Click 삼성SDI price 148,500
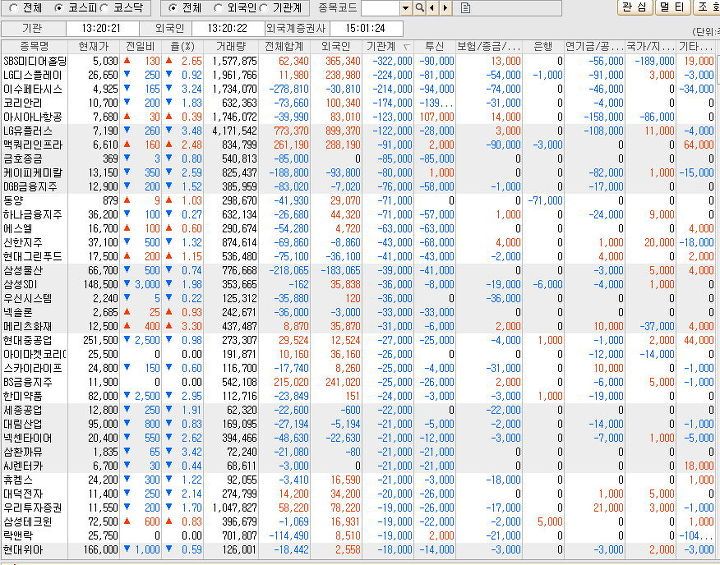Screen dimensions: 720x565 point(101,284)
